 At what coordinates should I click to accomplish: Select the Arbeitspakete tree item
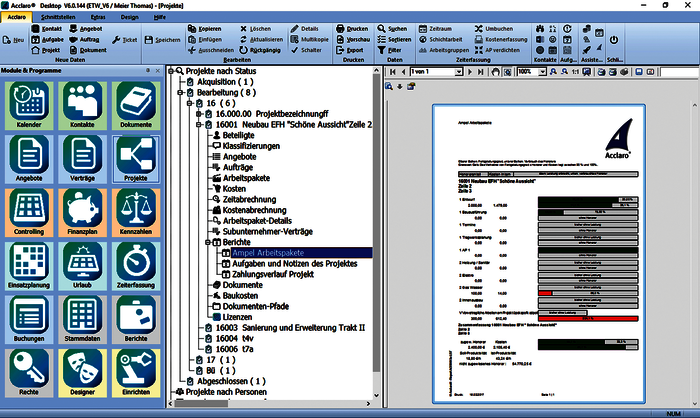coord(246,178)
